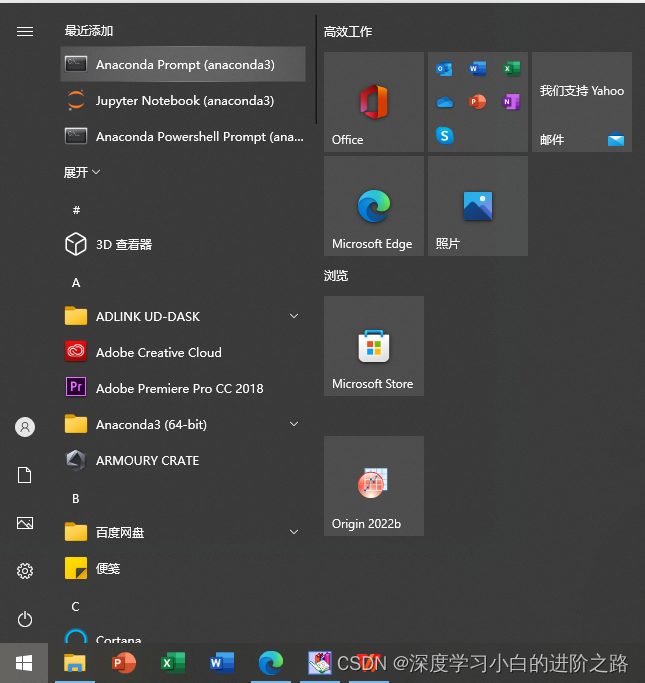This screenshot has width=645, height=683.
Task: Open the 邮件 mail tile
Action: 582,102
